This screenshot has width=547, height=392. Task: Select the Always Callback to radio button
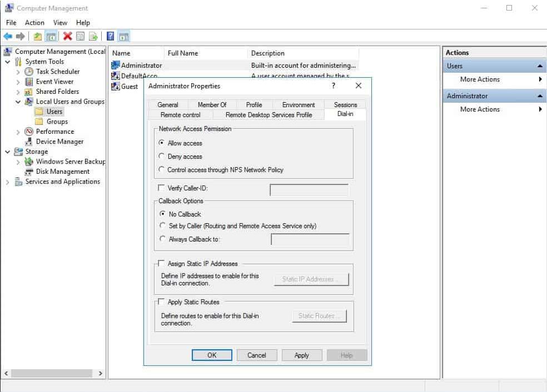click(x=162, y=239)
